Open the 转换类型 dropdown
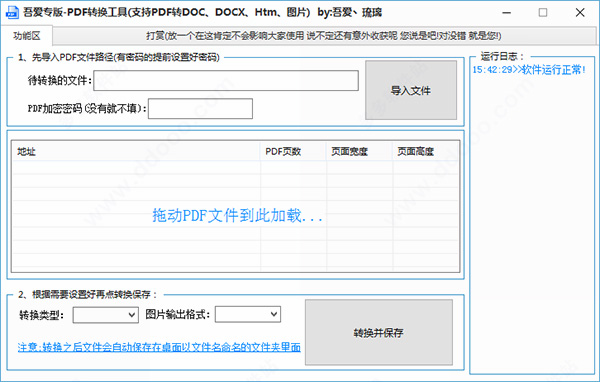The height and width of the screenshot is (382, 600). [106, 315]
